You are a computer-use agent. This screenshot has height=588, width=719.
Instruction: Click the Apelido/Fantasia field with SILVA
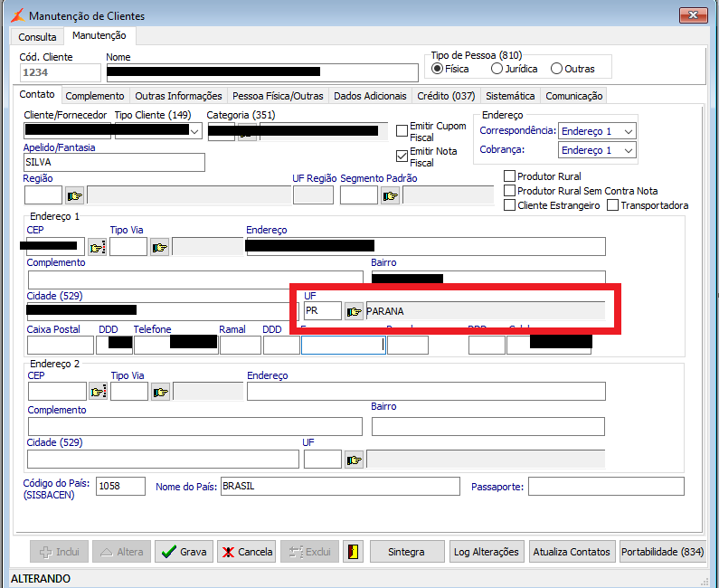click(114, 162)
